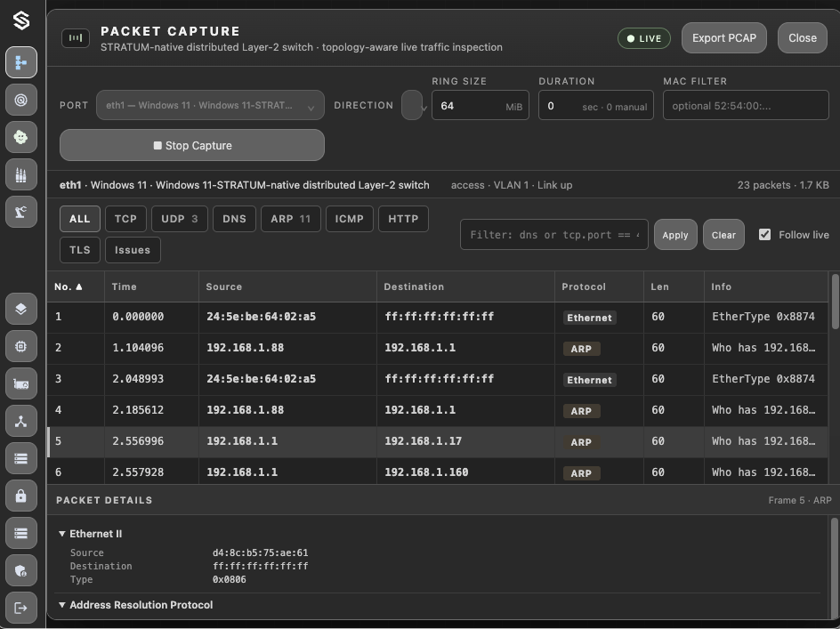Clear the display filter
The height and width of the screenshot is (629, 840).
[723, 235]
